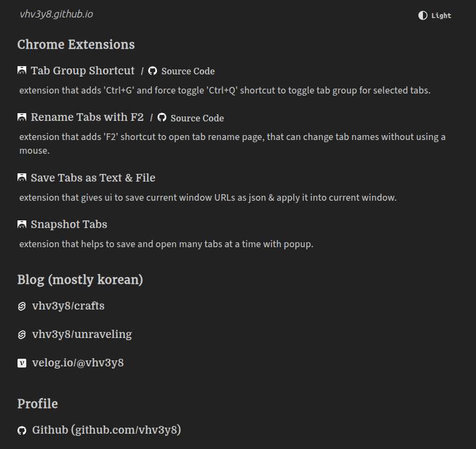Viewport: 476px width, 449px height.
Task: Open the Snapshot Tabs extension link
Action: click(x=69, y=224)
